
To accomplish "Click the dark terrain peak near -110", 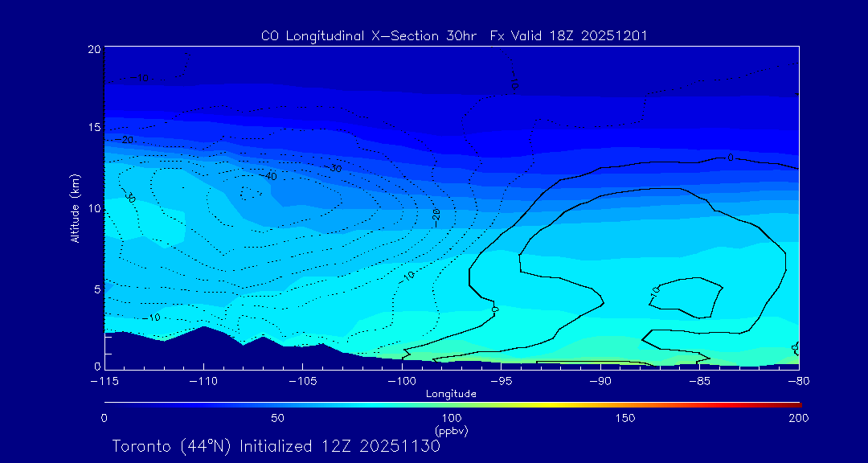I will [x=204, y=330].
